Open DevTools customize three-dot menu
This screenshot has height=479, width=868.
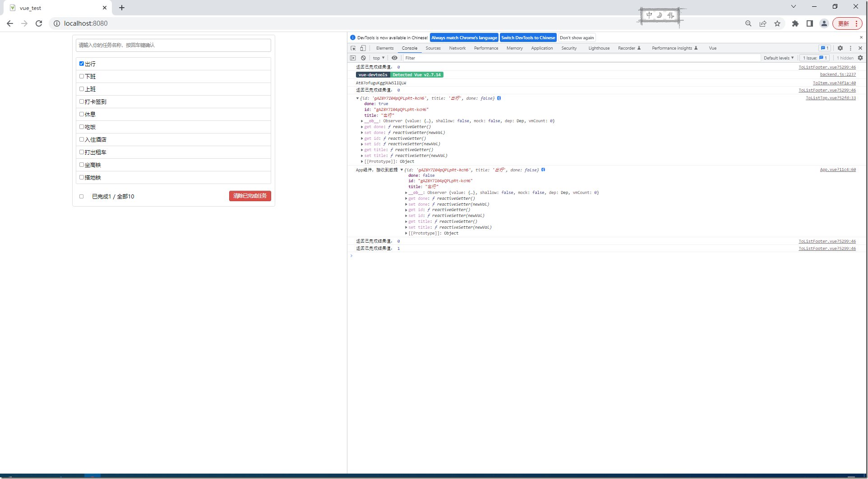click(850, 48)
